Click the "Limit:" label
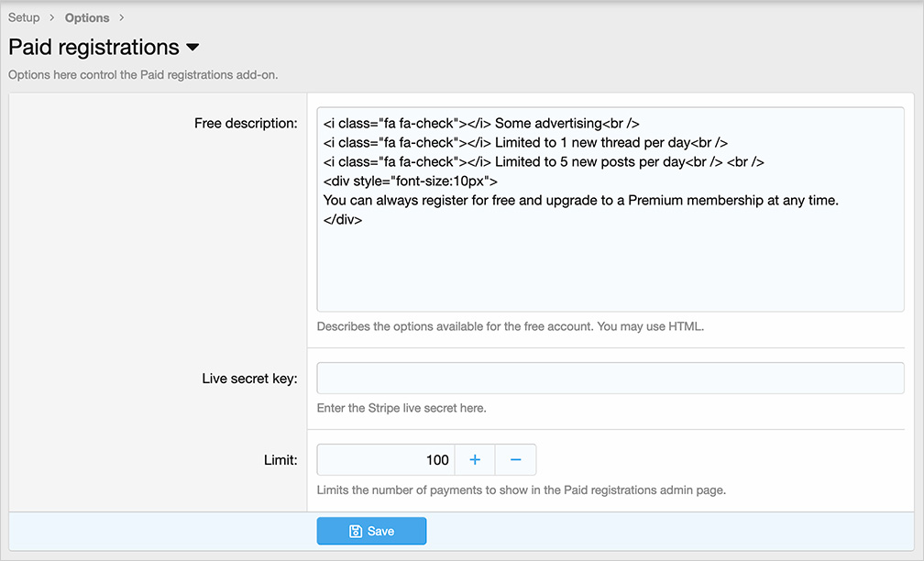The width and height of the screenshot is (924, 561). point(279,460)
